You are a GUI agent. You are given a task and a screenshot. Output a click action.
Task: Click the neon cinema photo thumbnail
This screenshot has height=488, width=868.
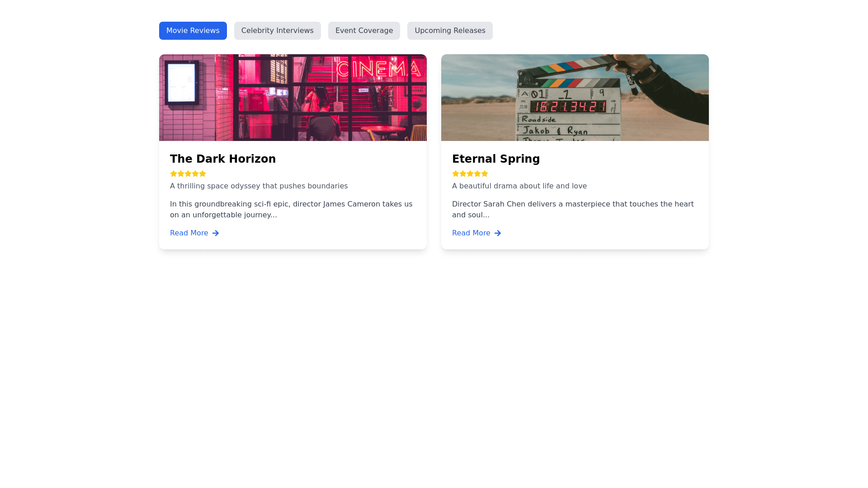click(x=292, y=98)
